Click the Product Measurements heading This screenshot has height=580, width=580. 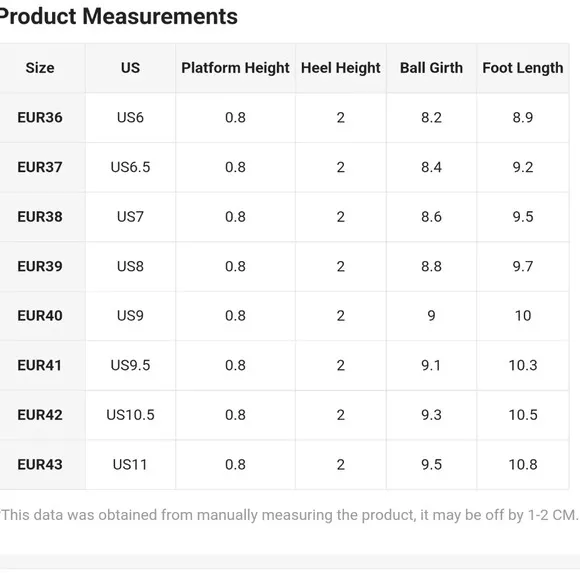coord(118,17)
